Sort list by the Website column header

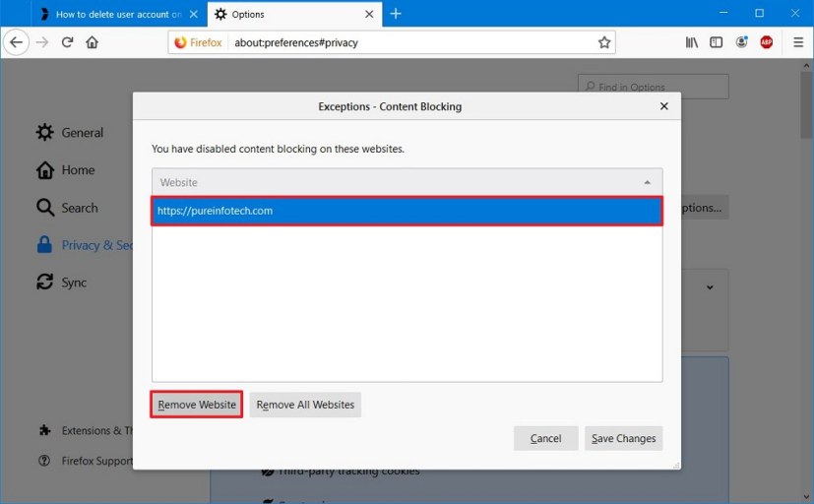coord(407,183)
